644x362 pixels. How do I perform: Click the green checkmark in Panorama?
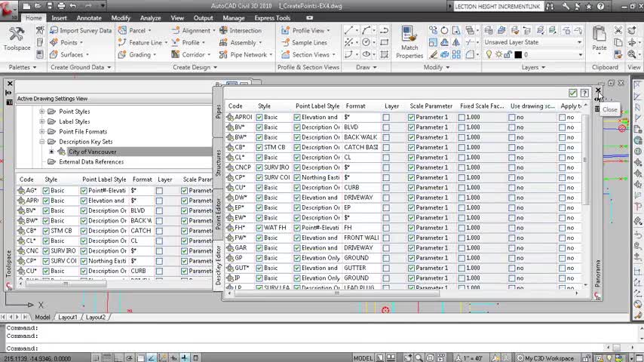pyautogui.click(x=572, y=93)
